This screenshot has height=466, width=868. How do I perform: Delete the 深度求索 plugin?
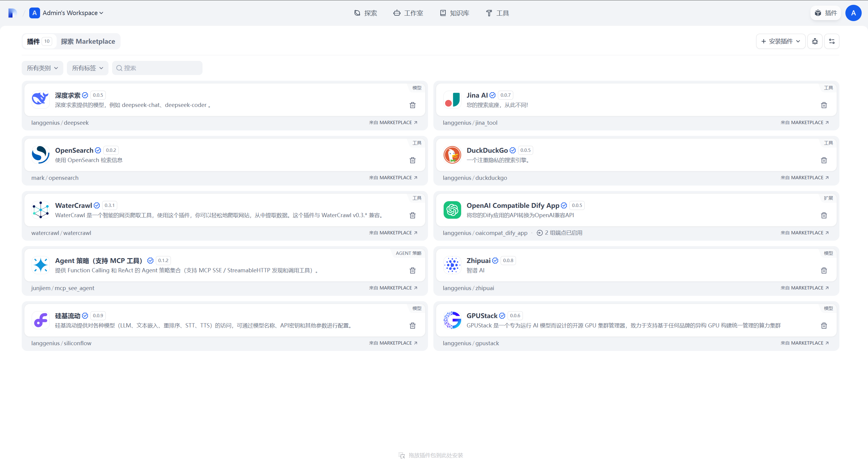coord(412,105)
